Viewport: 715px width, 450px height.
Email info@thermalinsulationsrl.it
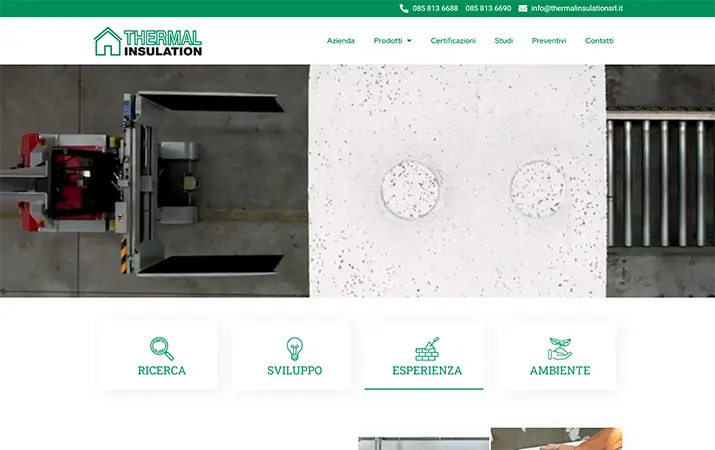click(x=577, y=8)
